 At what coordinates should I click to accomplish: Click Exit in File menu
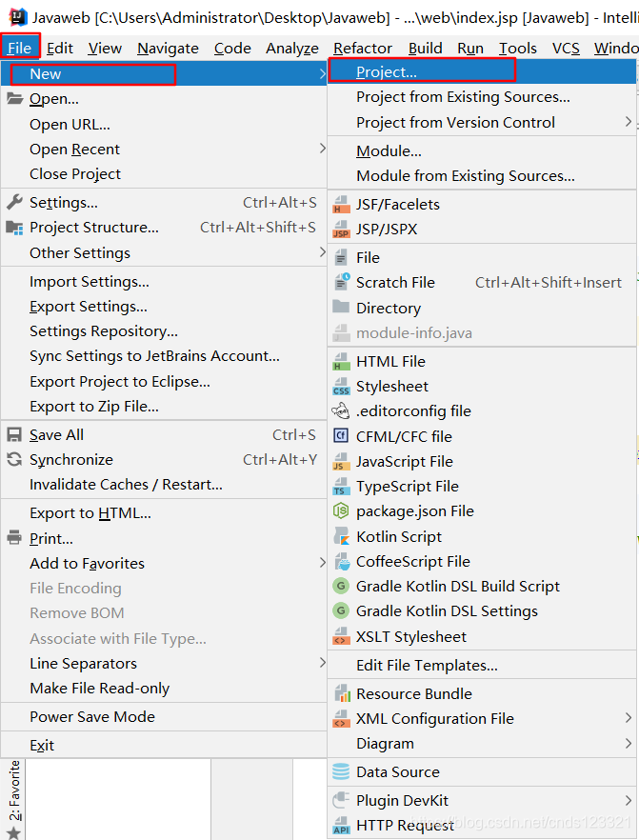tap(164, 745)
